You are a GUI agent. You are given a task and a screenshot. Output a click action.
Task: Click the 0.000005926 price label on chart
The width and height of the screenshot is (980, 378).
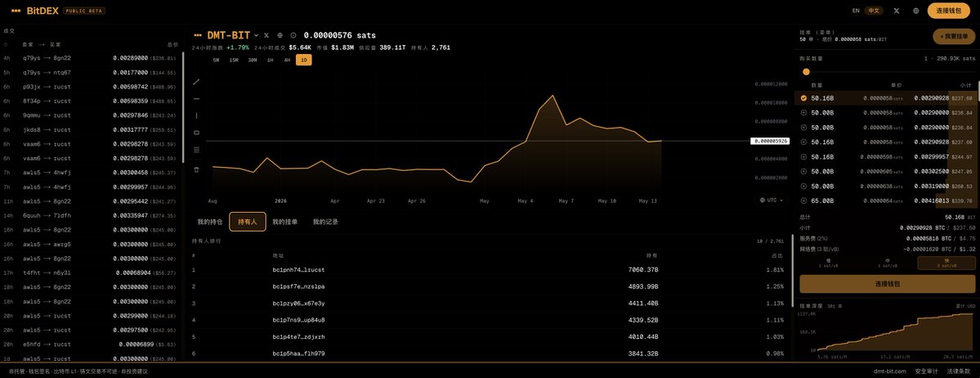point(769,142)
